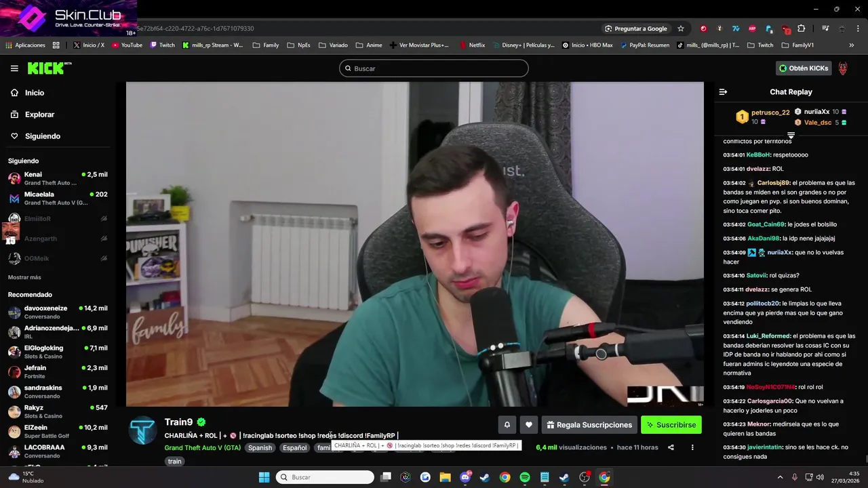
Task: Open the Grand Theft Auto V category link
Action: 202,448
